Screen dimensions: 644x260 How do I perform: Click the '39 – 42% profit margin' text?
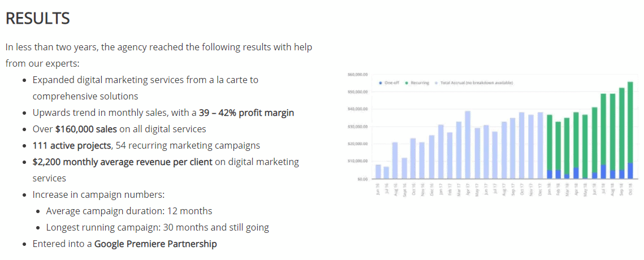point(247,112)
